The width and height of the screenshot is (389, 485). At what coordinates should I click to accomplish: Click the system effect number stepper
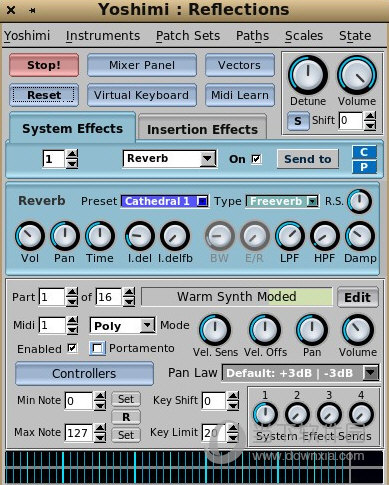(72, 159)
